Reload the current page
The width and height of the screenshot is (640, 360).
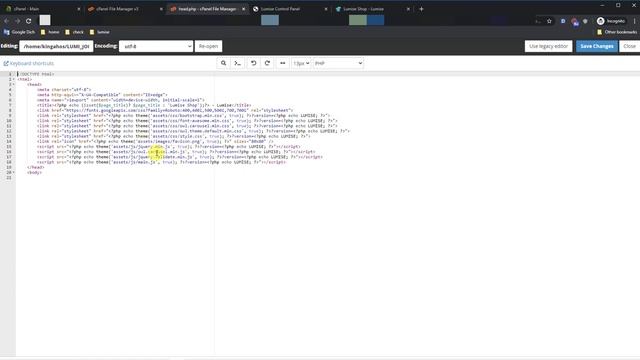coord(29,21)
